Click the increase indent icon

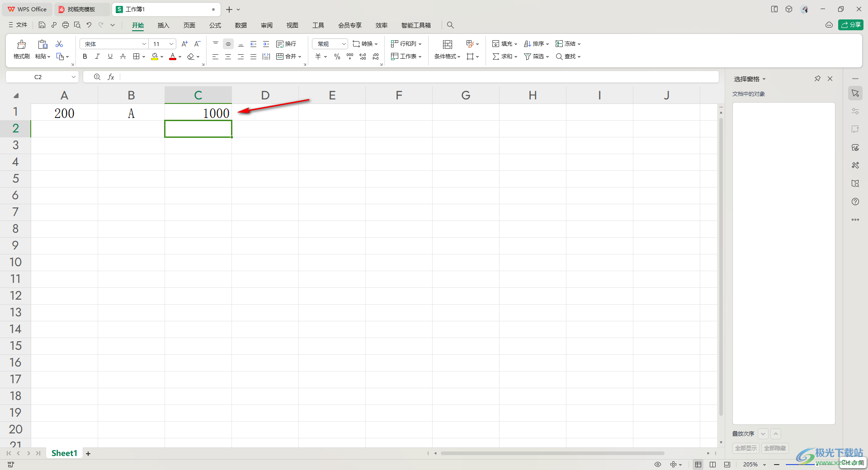click(266, 44)
